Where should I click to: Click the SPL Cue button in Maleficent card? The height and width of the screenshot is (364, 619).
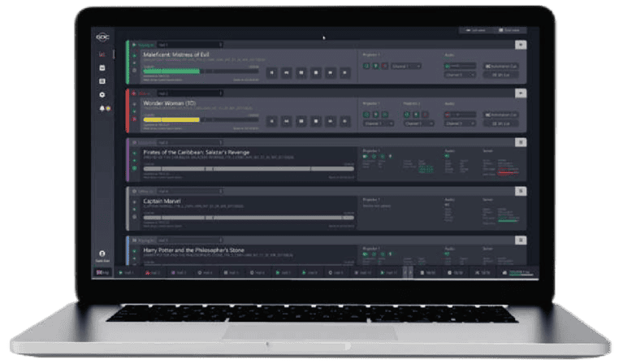pos(500,75)
